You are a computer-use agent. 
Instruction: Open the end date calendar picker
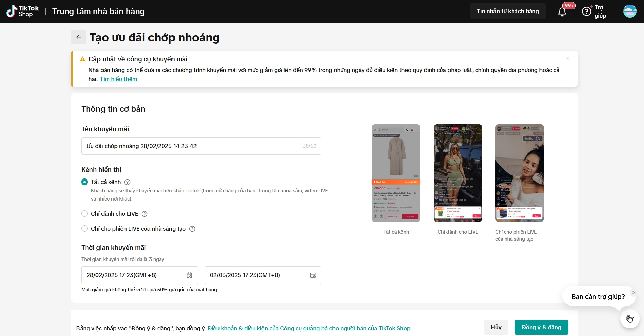pos(313,275)
